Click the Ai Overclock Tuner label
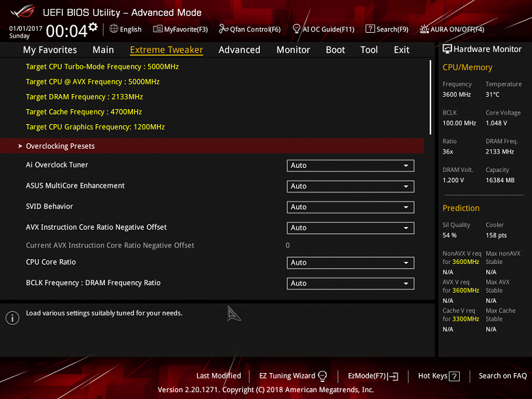This screenshot has height=399, width=532. point(57,165)
